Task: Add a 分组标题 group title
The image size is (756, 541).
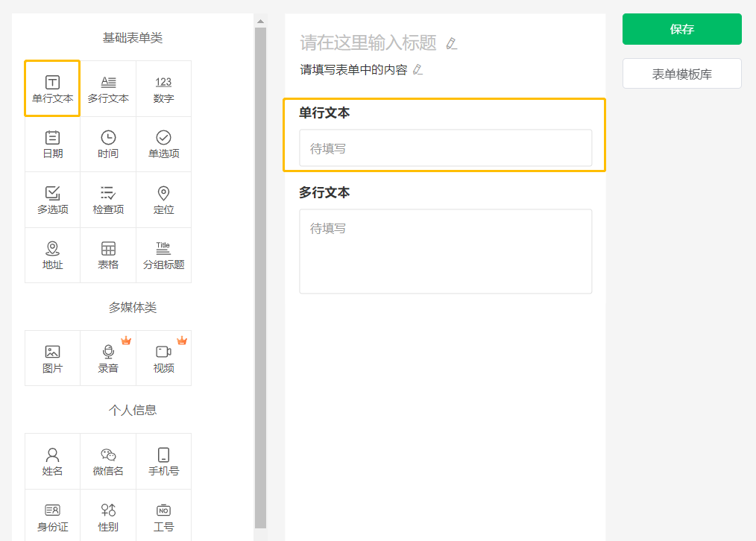Action: point(163,256)
